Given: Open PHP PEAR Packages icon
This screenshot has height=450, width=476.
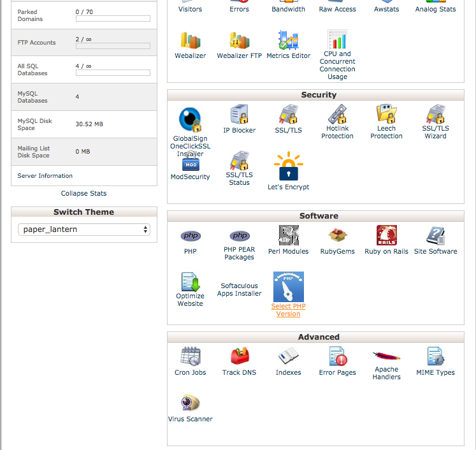Looking at the screenshot, I should pyautogui.click(x=240, y=236).
